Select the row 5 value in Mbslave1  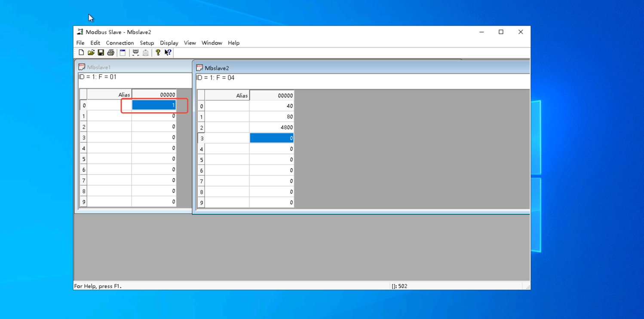154,159
